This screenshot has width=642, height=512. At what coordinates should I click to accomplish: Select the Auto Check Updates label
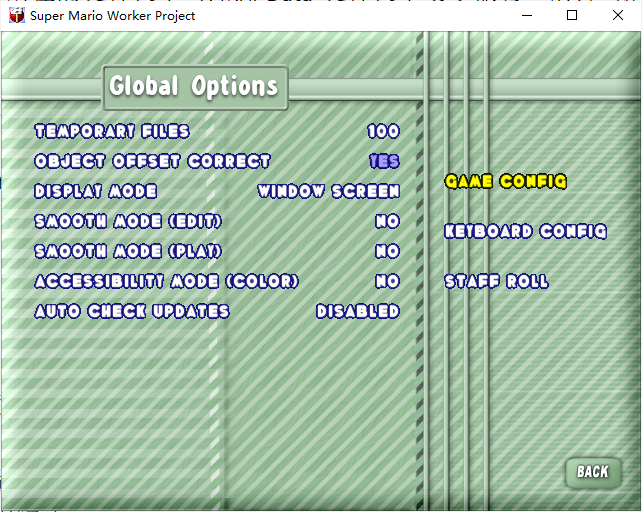pyautogui.click(x=132, y=311)
